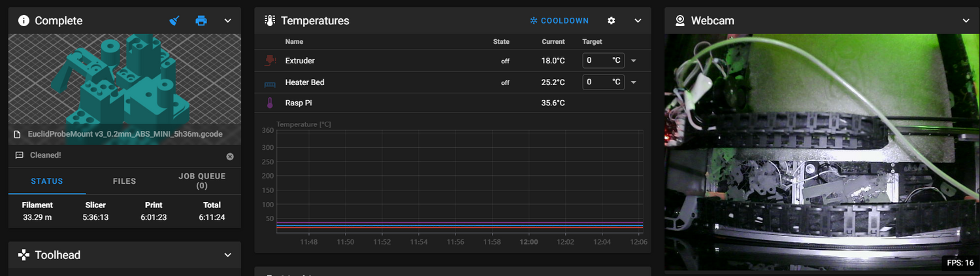Expand the Toolhead panel chevron
980x276 pixels.
(x=228, y=255)
